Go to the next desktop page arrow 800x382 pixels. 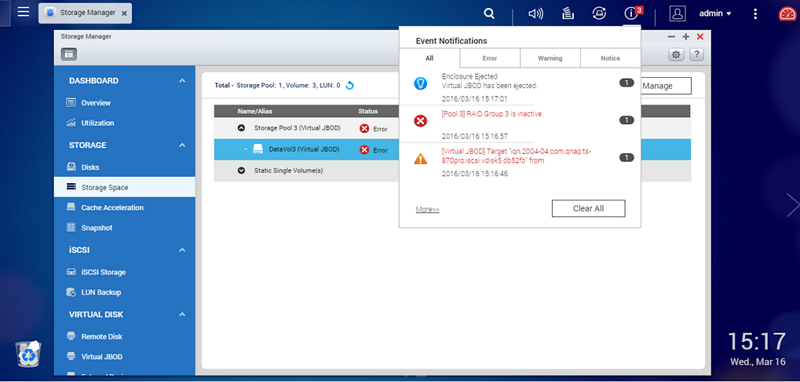point(792,205)
